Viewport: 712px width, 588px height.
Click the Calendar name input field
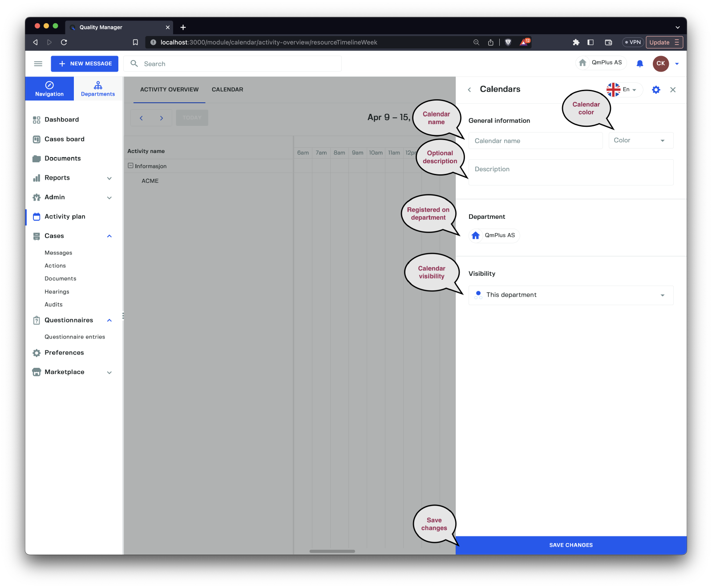535,141
